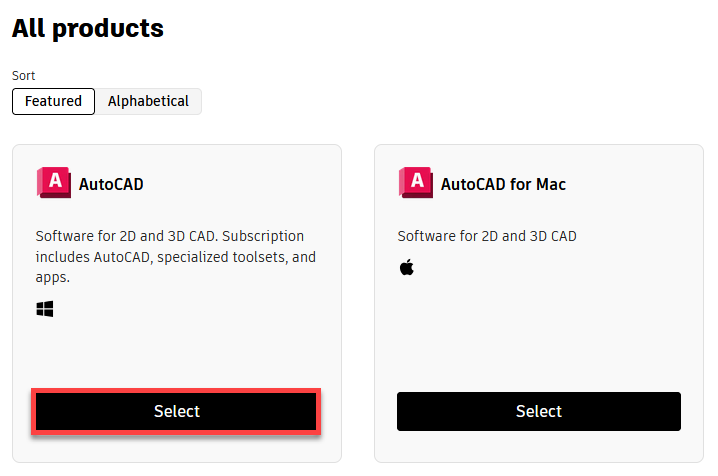Select the AutoCAD product
Screen dimensions: 718x476
pyautogui.click(x=176, y=411)
